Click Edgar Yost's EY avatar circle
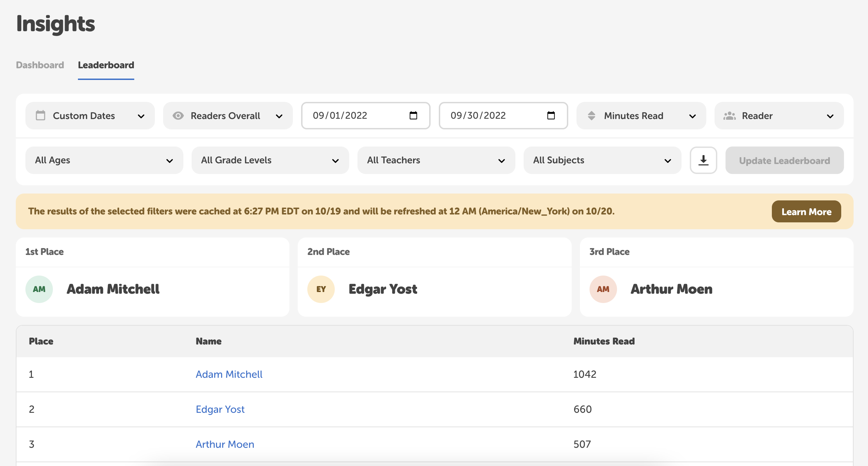The height and width of the screenshot is (466, 868). tap(321, 289)
